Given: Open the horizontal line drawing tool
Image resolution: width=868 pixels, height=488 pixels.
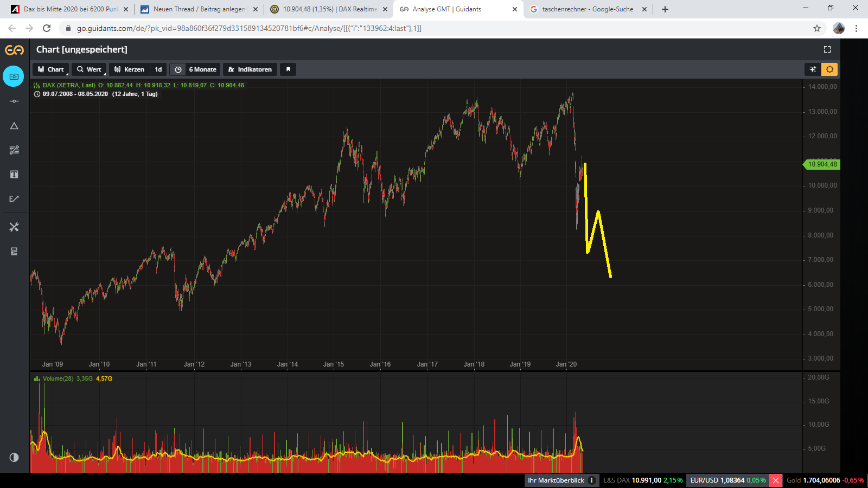Looking at the screenshot, I should [x=14, y=101].
